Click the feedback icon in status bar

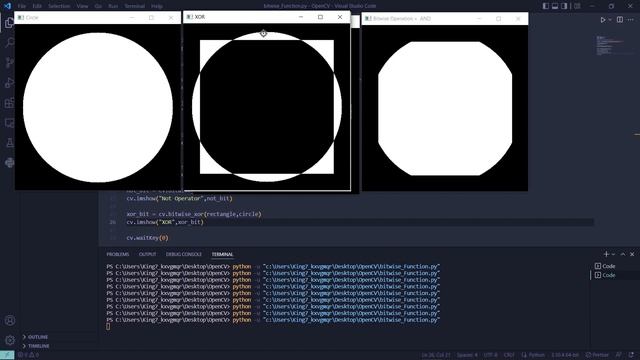coord(619,355)
